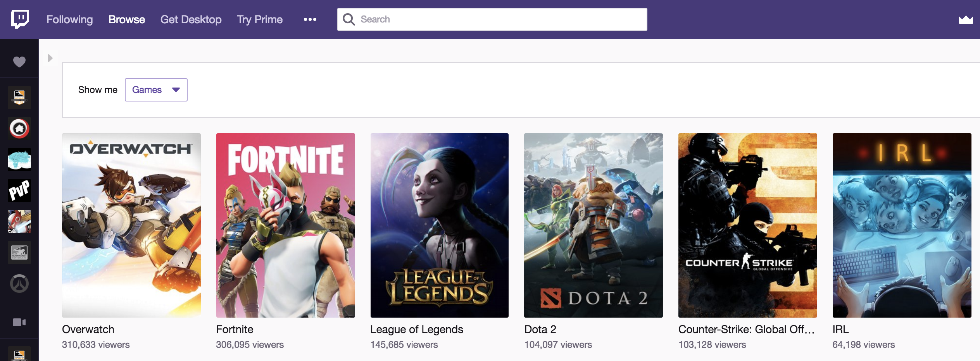The image size is (980, 361).
Task: Click the "306,095 viewers" text
Action: pyautogui.click(x=250, y=345)
